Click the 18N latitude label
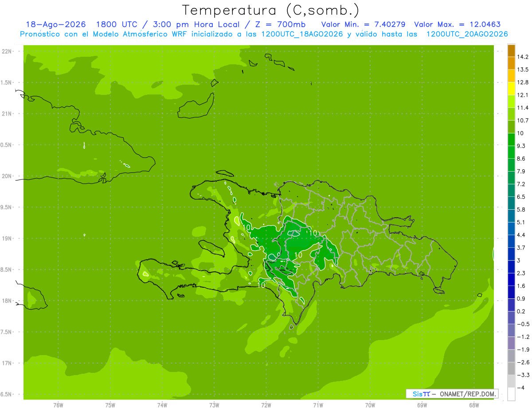Viewport: 532px width, 411px height. (x=8, y=301)
